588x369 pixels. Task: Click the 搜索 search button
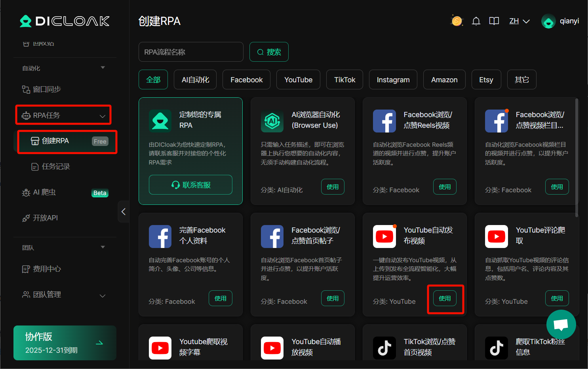pos(269,52)
